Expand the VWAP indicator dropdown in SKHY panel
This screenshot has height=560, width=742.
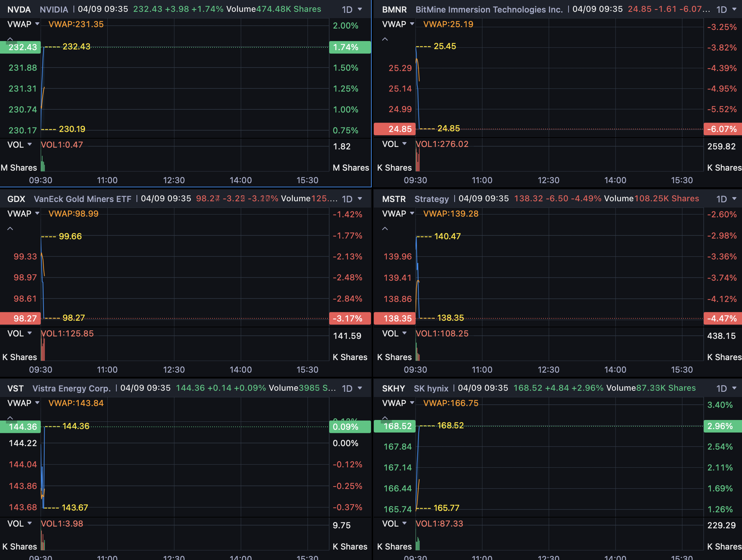click(x=398, y=403)
